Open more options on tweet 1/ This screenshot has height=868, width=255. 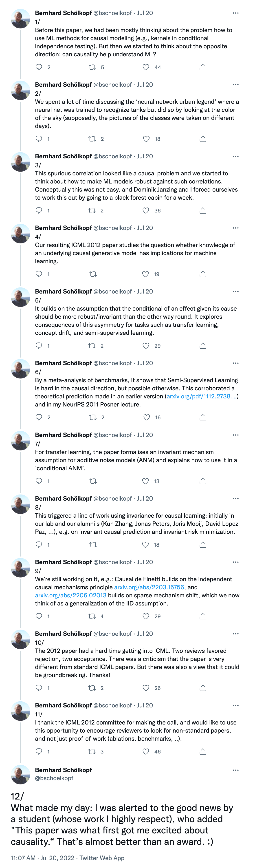(235, 13)
